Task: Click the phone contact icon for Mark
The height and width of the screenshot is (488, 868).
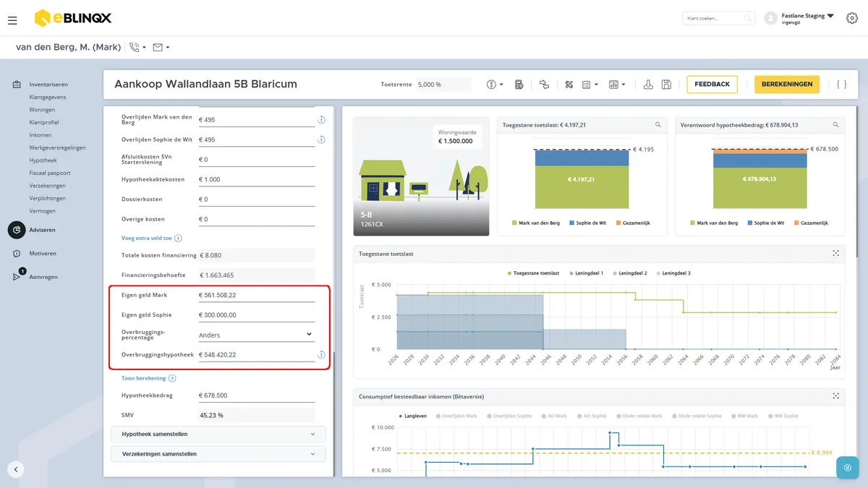Action: [x=135, y=48]
